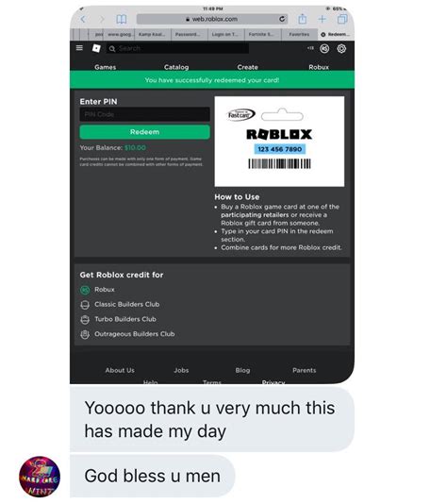Open the About Us footer link
Screen dimensions: 447x504
(x=120, y=370)
